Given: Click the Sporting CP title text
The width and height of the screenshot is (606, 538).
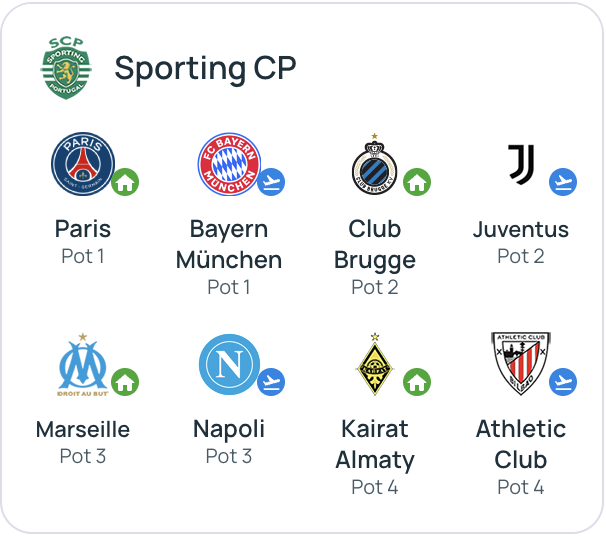Looking at the screenshot, I should point(205,69).
